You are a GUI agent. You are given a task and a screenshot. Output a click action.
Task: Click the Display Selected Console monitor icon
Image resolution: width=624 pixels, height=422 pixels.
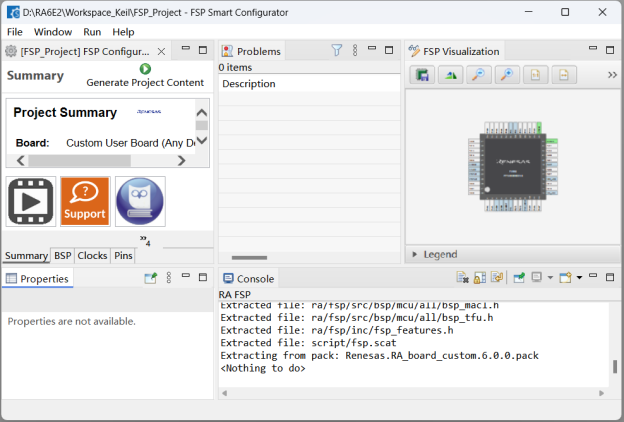click(x=537, y=277)
